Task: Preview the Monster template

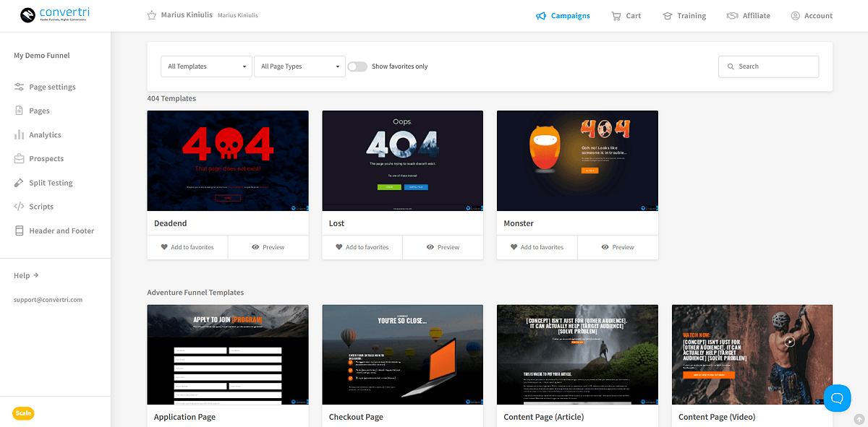Action: click(618, 247)
